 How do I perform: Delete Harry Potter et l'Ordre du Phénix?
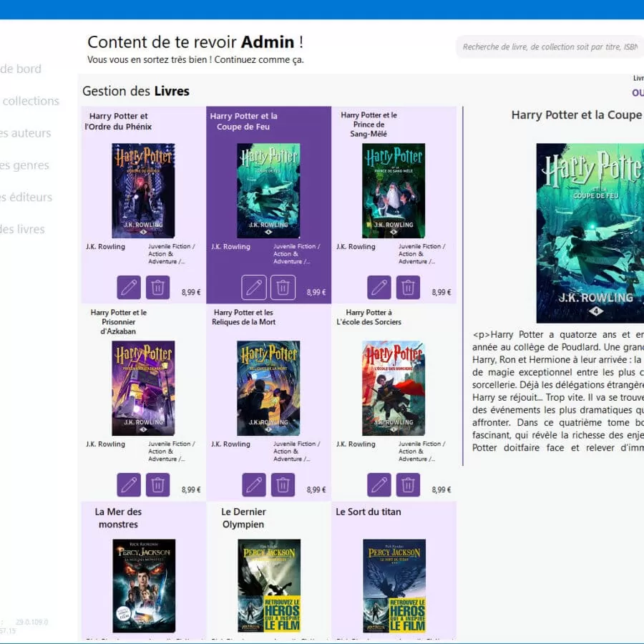pyautogui.click(x=157, y=287)
